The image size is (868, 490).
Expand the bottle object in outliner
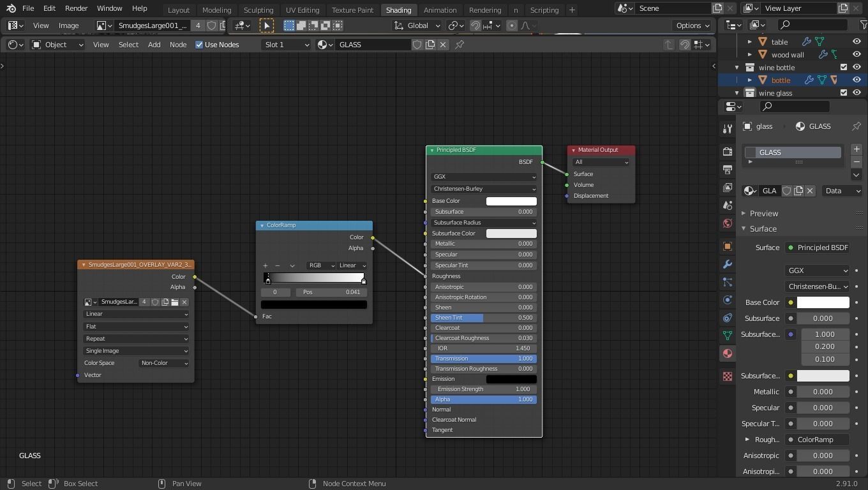pos(750,80)
